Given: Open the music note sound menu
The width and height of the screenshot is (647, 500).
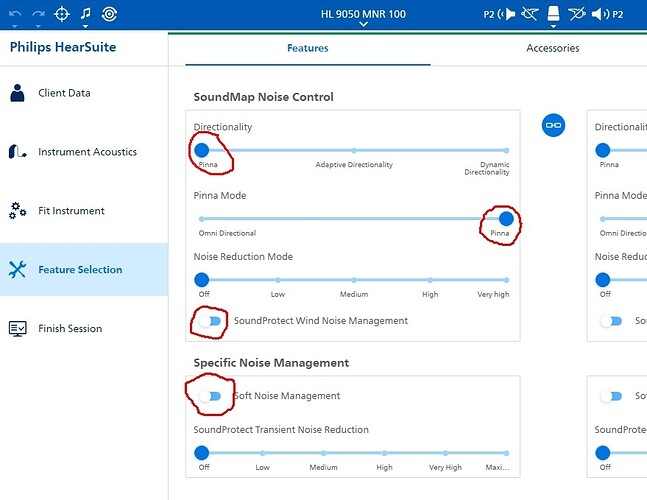Looking at the screenshot, I should [85, 13].
